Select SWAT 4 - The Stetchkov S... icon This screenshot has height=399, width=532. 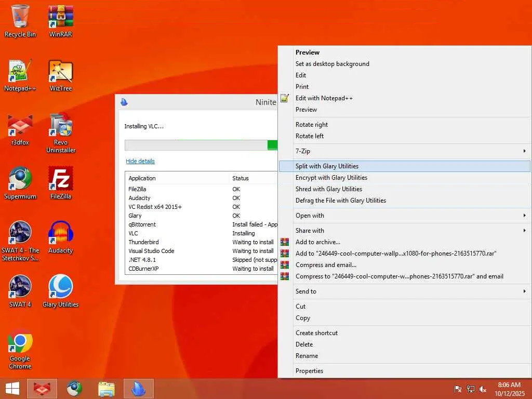pyautogui.click(x=20, y=241)
